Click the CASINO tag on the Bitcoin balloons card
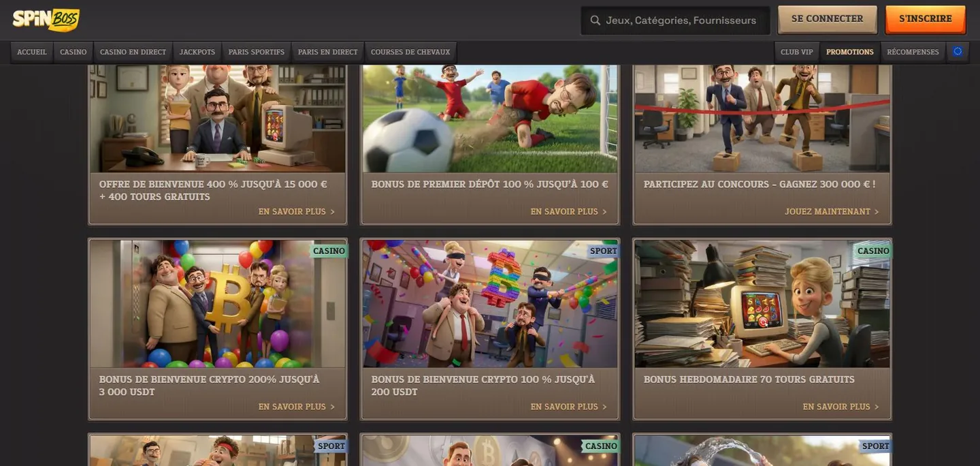 [329, 251]
